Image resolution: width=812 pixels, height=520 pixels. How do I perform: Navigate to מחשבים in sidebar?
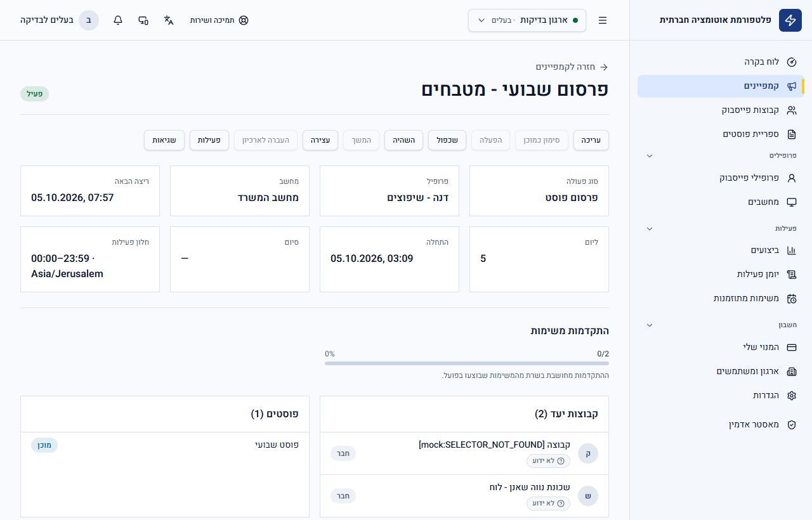pos(721,202)
